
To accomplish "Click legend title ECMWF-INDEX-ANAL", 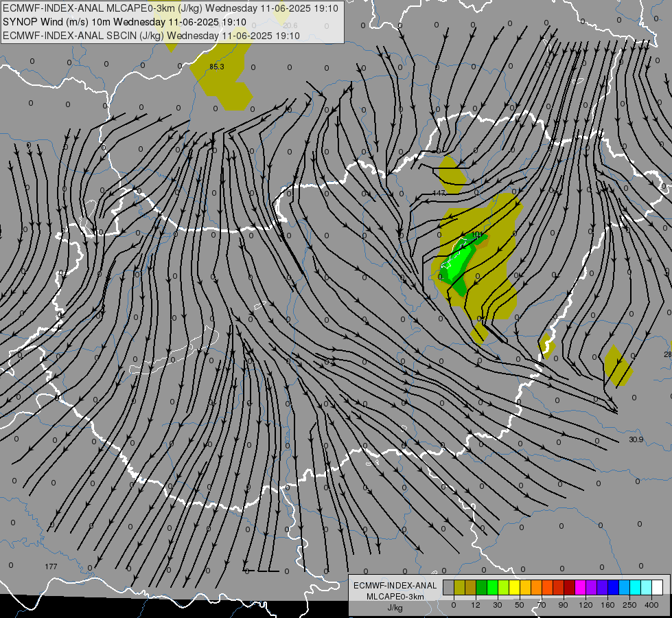I will (395, 586).
